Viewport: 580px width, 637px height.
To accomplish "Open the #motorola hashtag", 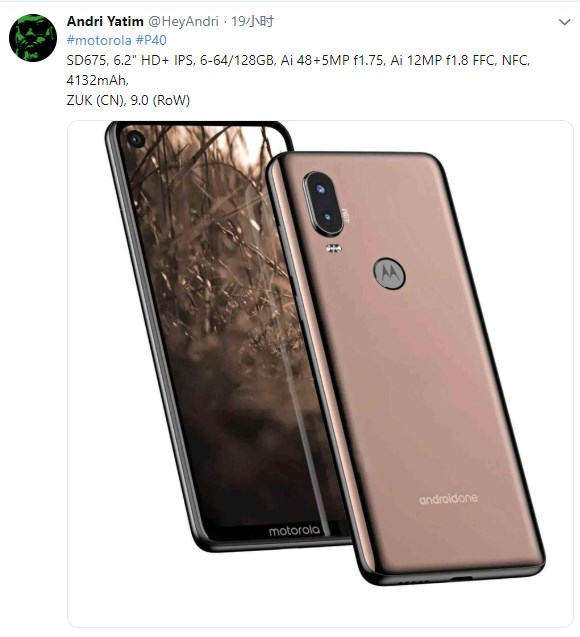I will tap(99, 40).
